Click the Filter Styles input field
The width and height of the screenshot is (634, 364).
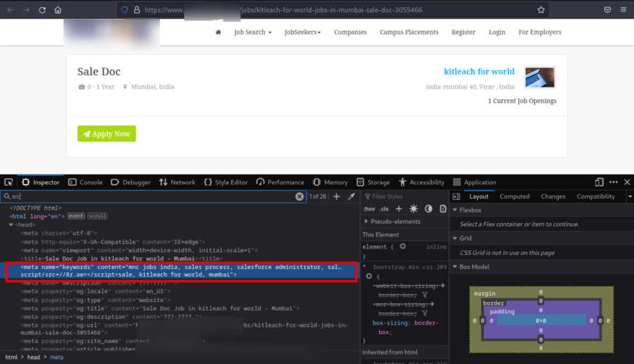pos(404,196)
